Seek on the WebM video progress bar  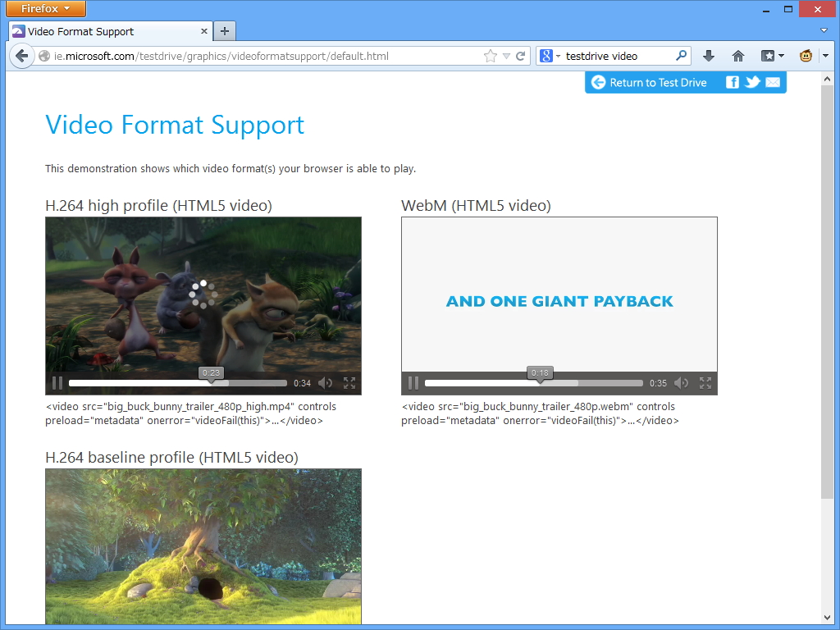(533, 383)
